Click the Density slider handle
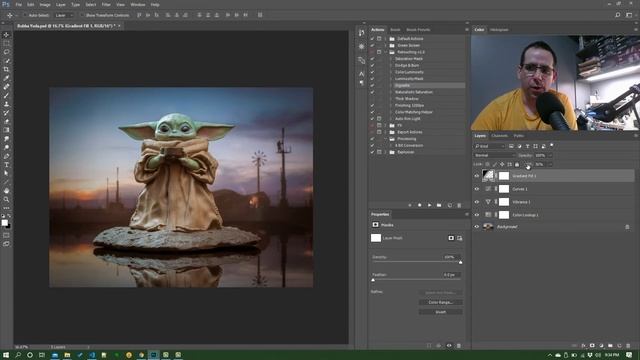This screenshot has width=640, height=360. click(460, 262)
